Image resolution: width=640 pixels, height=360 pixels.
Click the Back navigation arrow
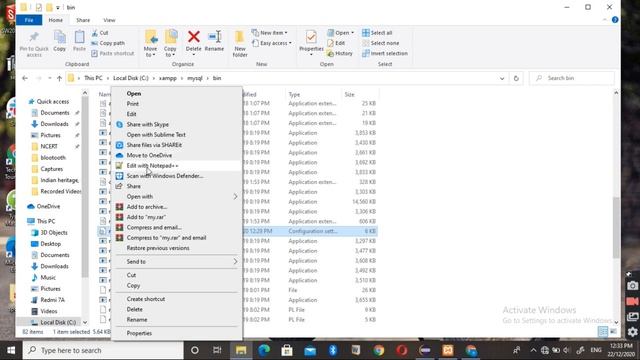coord(25,78)
